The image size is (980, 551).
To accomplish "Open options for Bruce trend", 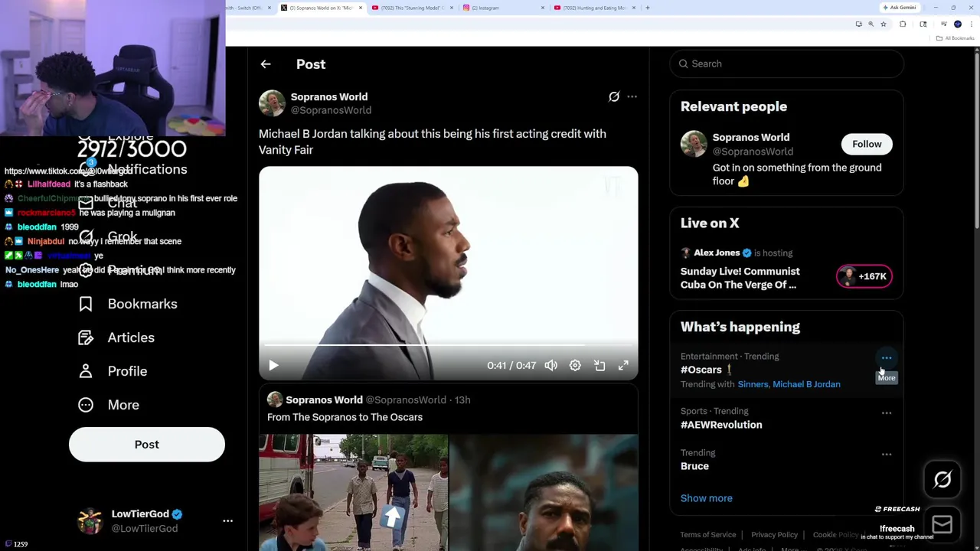I will (887, 455).
